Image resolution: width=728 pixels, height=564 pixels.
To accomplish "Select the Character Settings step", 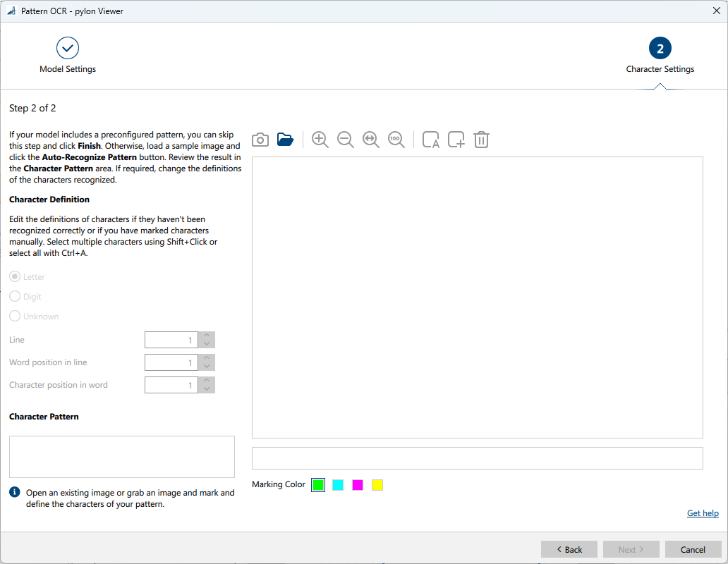I will [660, 56].
